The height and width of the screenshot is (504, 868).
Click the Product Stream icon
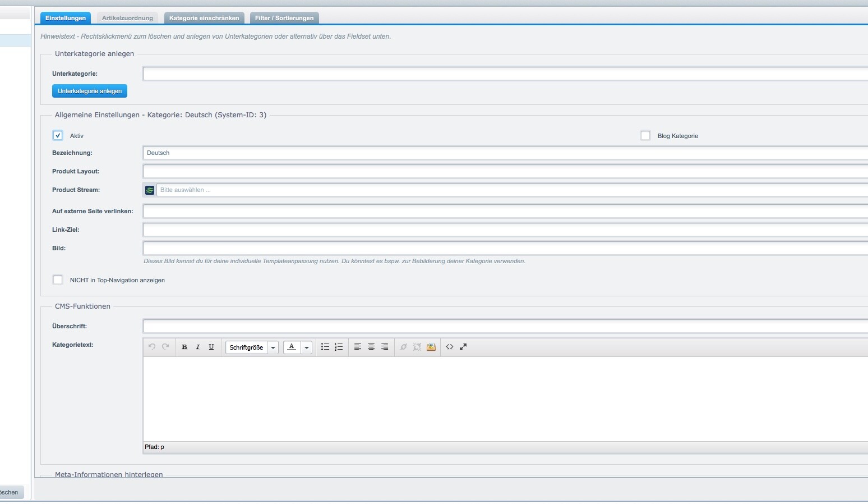click(x=150, y=190)
